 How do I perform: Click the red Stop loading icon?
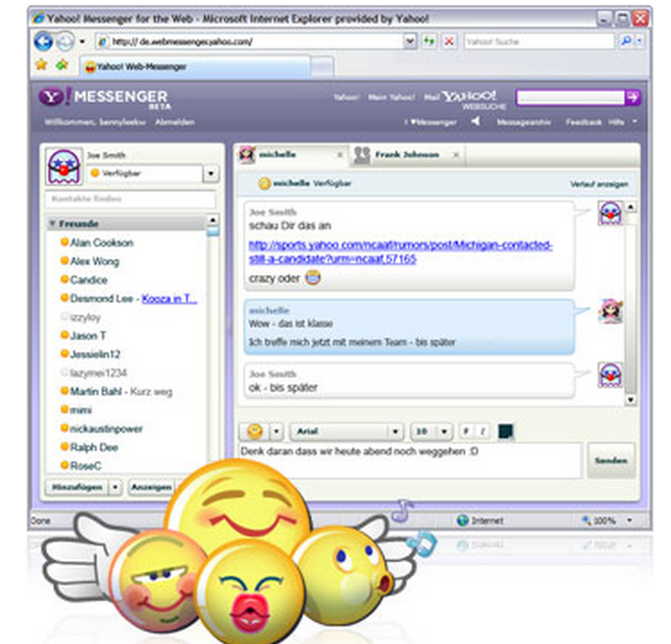[449, 41]
